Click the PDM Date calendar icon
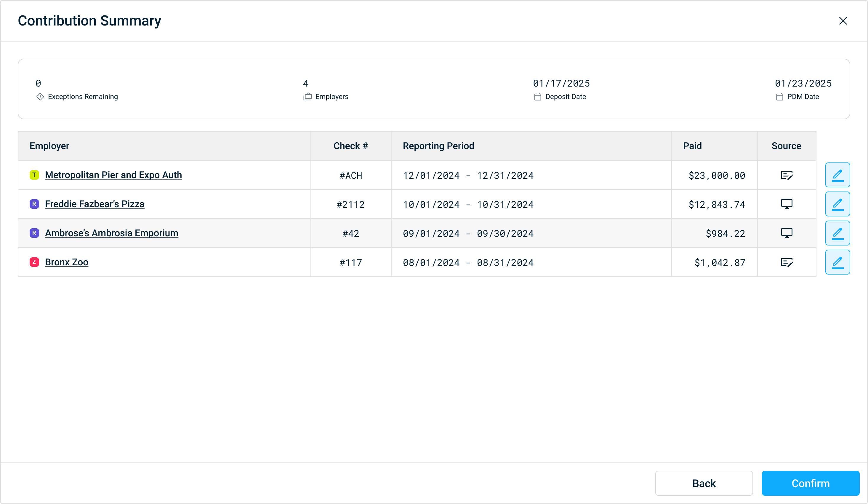868x504 pixels. (779, 97)
